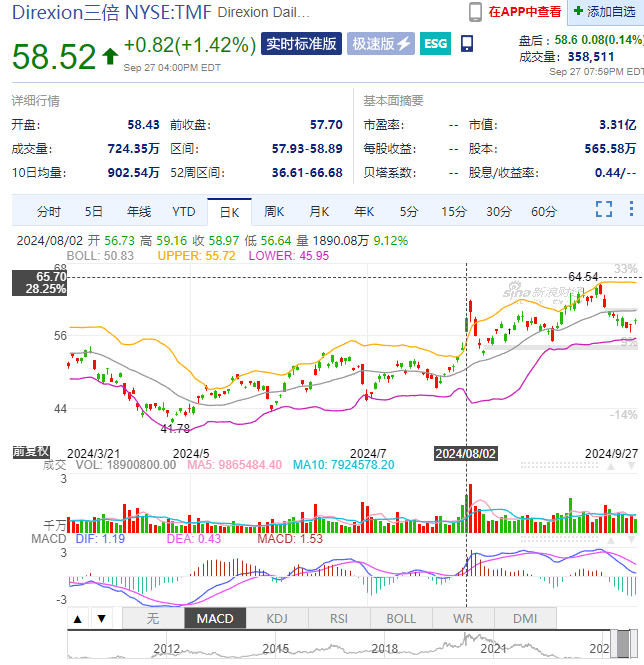
Task: Click the fullscreen chart icon
Action: point(604,209)
